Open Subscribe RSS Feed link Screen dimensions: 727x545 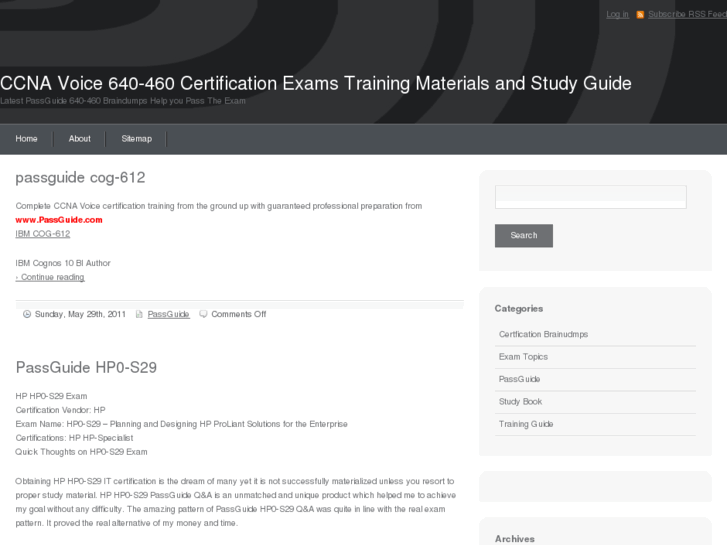pos(687,14)
